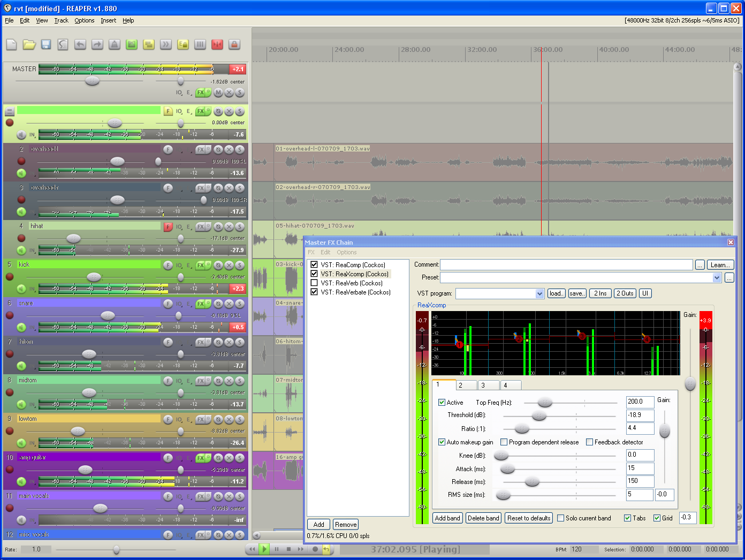
Task: Open the master track FX button
Action: (x=201, y=93)
